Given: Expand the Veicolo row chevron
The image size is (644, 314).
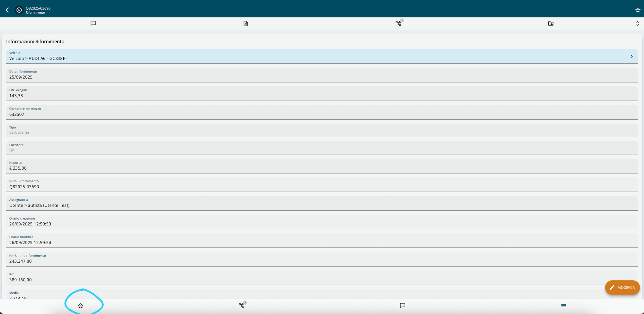Looking at the screenshot, I should pos(632,56).
